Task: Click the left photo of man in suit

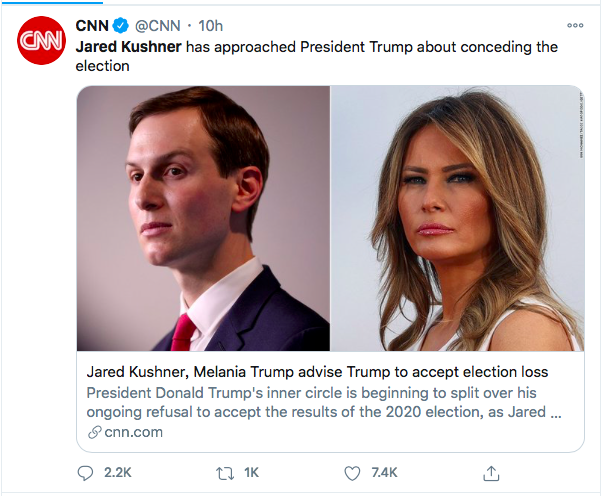Action: pyautogui.click(x=203, y=218)
